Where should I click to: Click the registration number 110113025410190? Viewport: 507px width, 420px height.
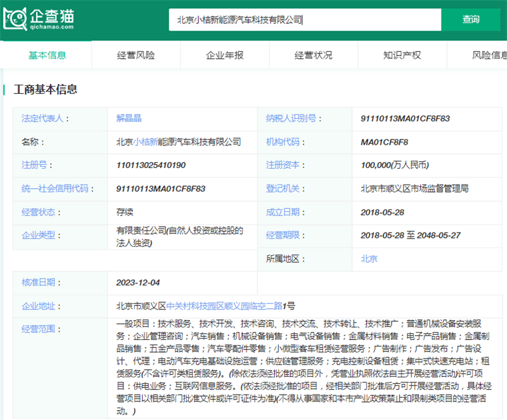pos(151,165)
